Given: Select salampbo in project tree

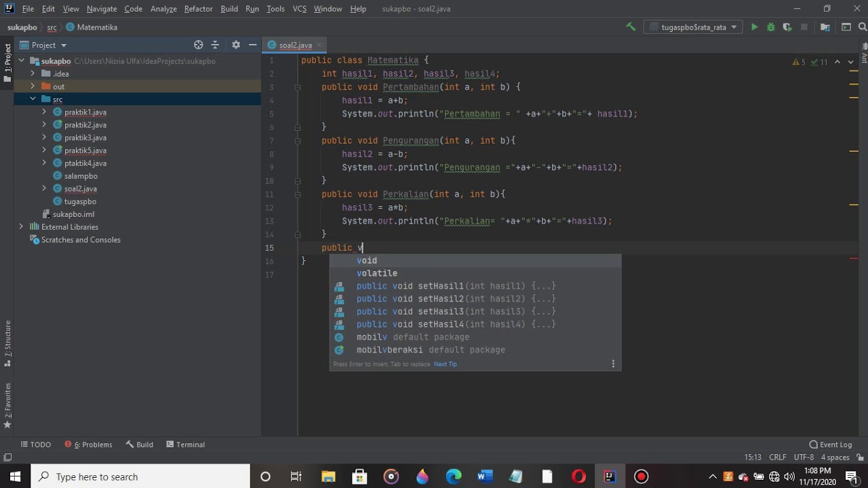Looking at the screenshot, I should [81, 176].
